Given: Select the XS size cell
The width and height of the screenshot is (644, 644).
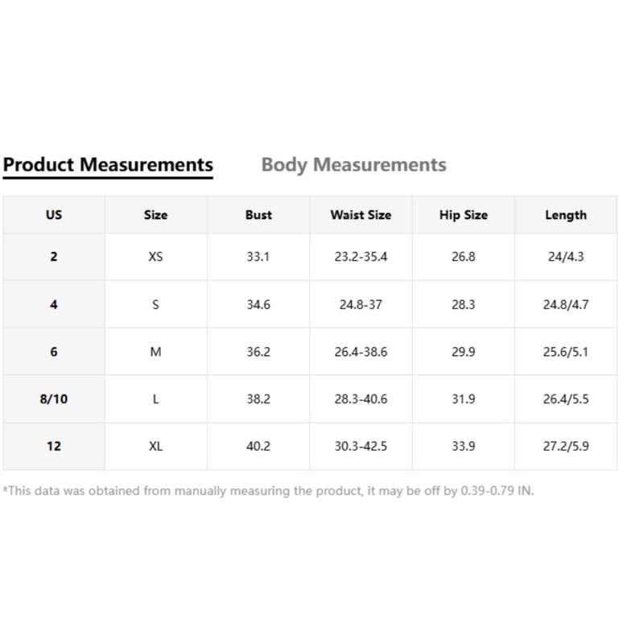Looking at the screenshot, I should (x=155, y=257).
